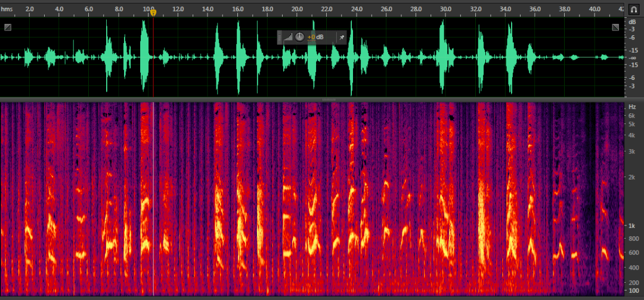Click the 20.0 mark on time ruler

pos(297,10)
